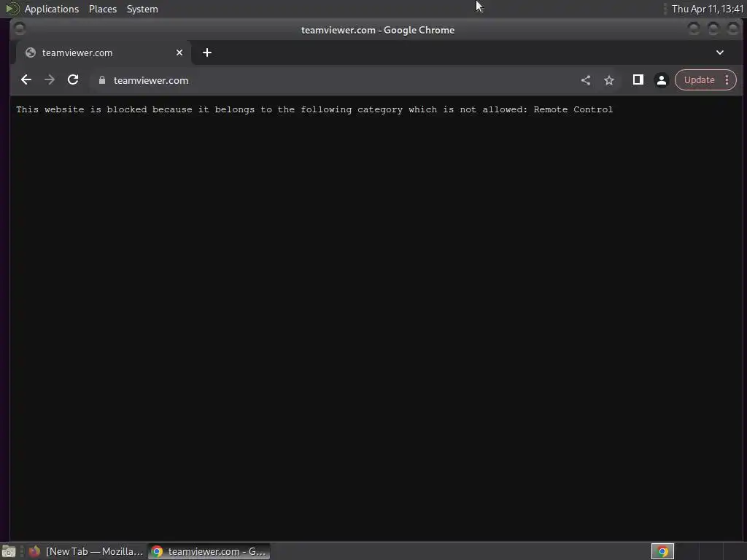
Task: Close the teamviewer.com tab
Action: point(179,52)
